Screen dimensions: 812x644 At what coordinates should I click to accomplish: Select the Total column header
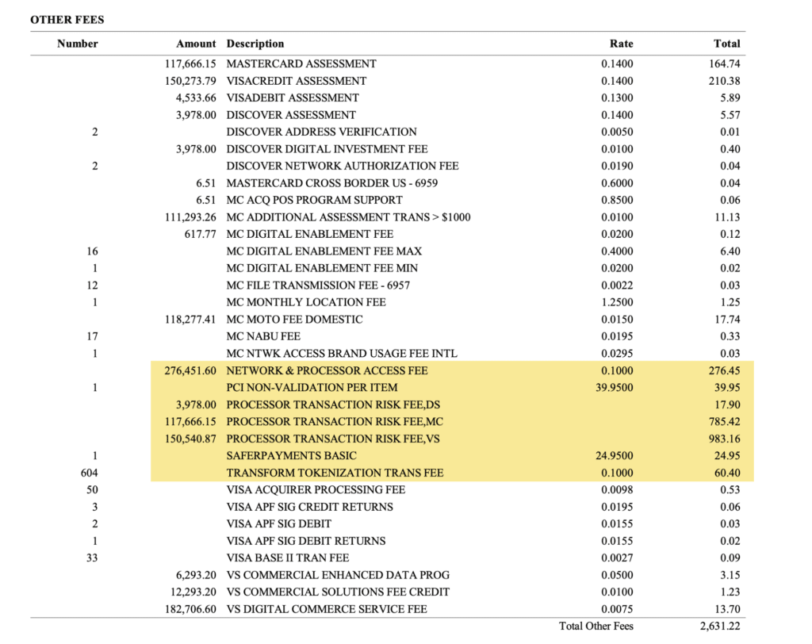[726, 44]
